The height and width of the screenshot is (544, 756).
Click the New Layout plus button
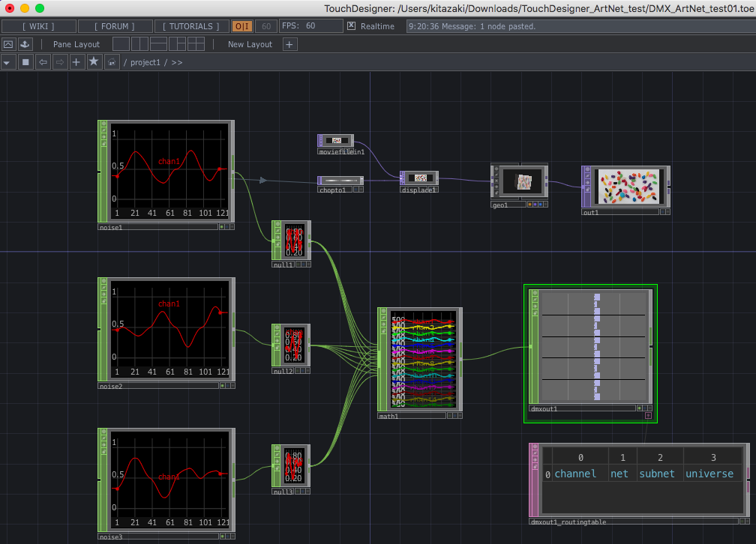click(x=289, y=43)
